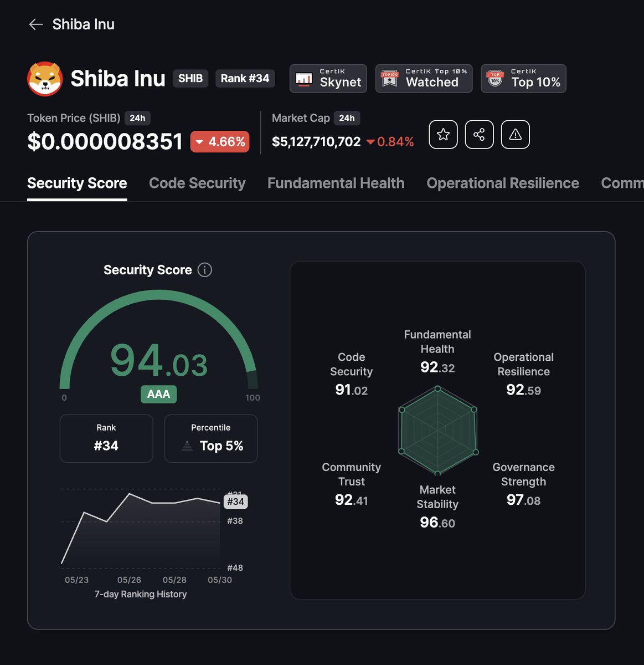Click the Percentile Top 5% card

(211, 438)
